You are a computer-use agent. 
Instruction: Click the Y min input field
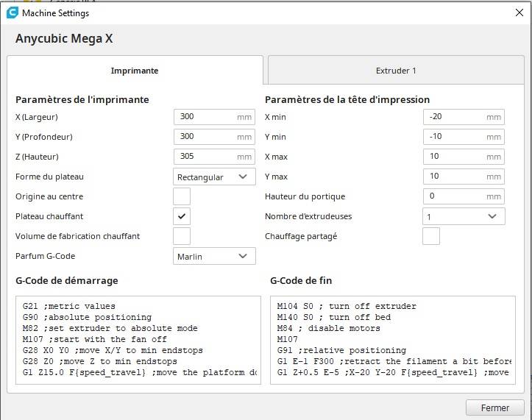click(456, 137)
